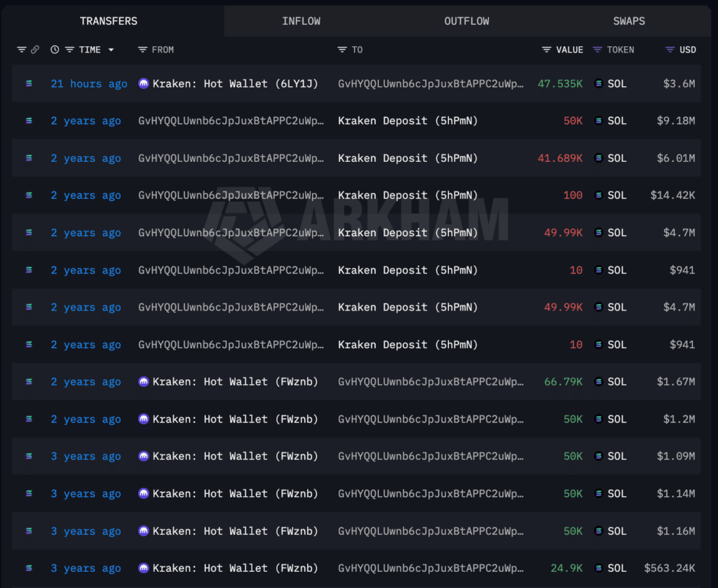Click Solana chain icon on the $563.24K row
The width and height of the screenshot is (718, 588).
pos(29,568)
